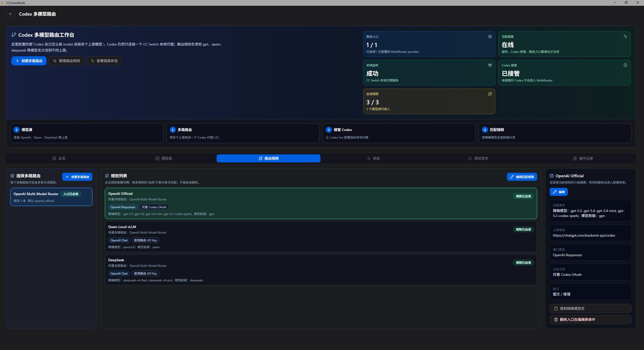Click 删除入口在编辑表单中 button

591,320
